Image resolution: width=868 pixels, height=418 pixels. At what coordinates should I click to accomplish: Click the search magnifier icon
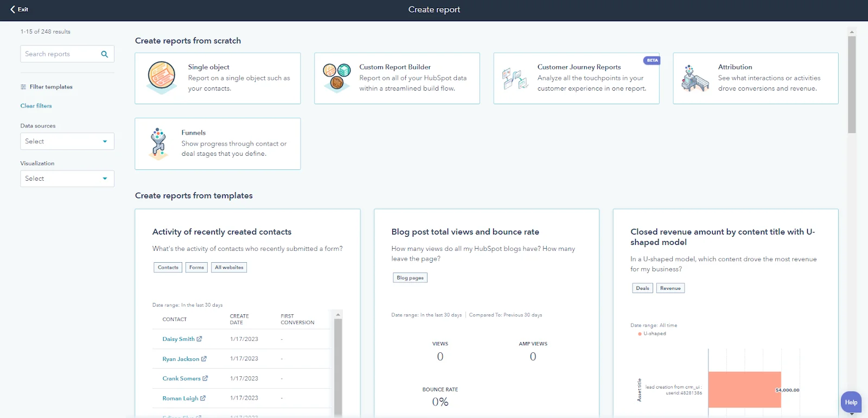point(105,54)
